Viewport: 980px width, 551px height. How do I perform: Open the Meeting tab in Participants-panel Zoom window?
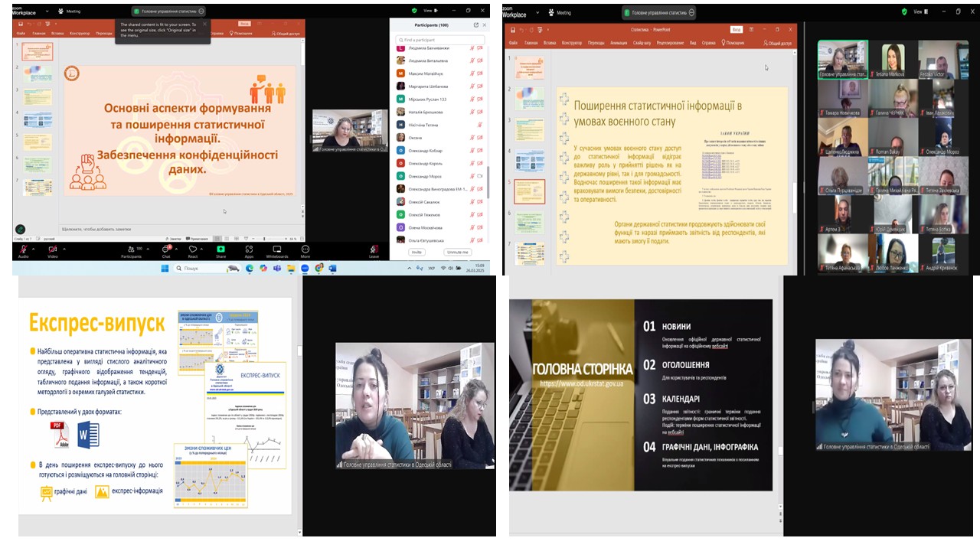(69, 11)
